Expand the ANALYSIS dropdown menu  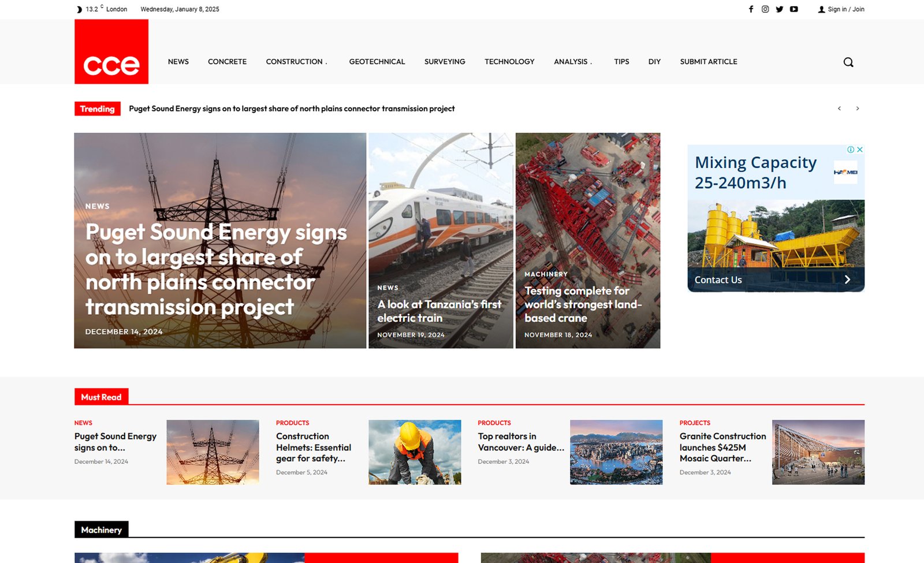[573, 62]
